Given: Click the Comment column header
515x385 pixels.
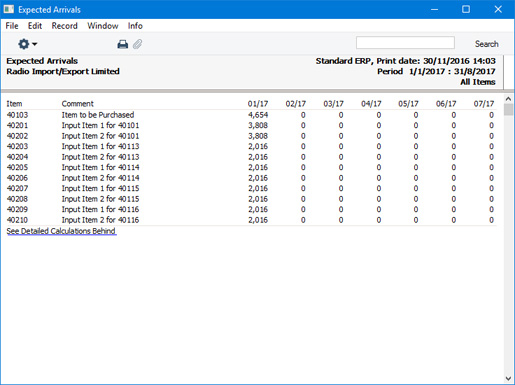Looking at the screenshot, I should click(78, 104).
